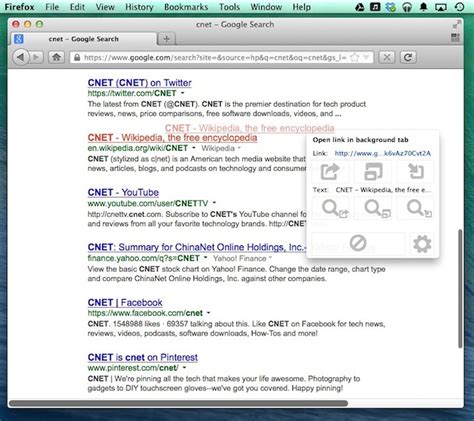Viewport: 474px width, 421px height.
Task: Show tab groups icon at tab bar end
Action: click(455, 37)
